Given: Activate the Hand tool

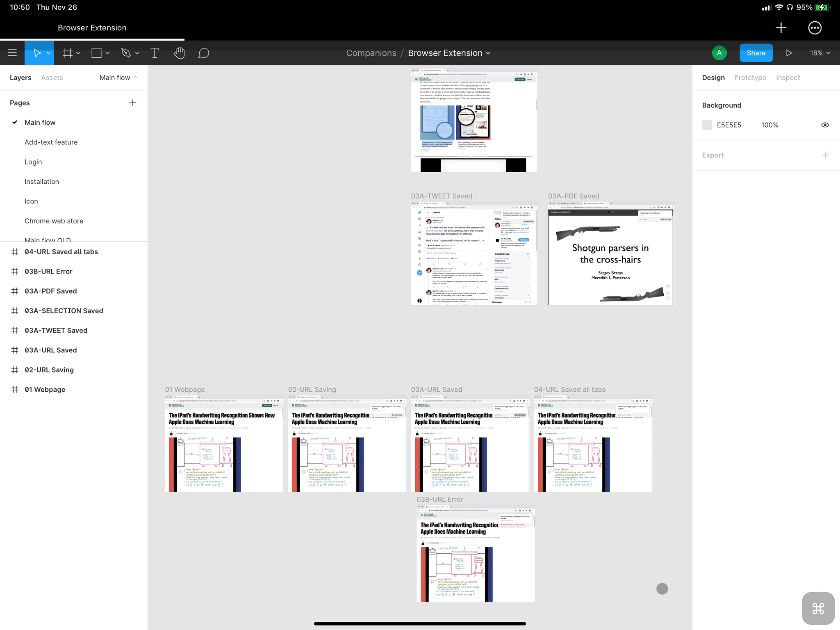Looking at the screenshot, I should tap(179, 52).
